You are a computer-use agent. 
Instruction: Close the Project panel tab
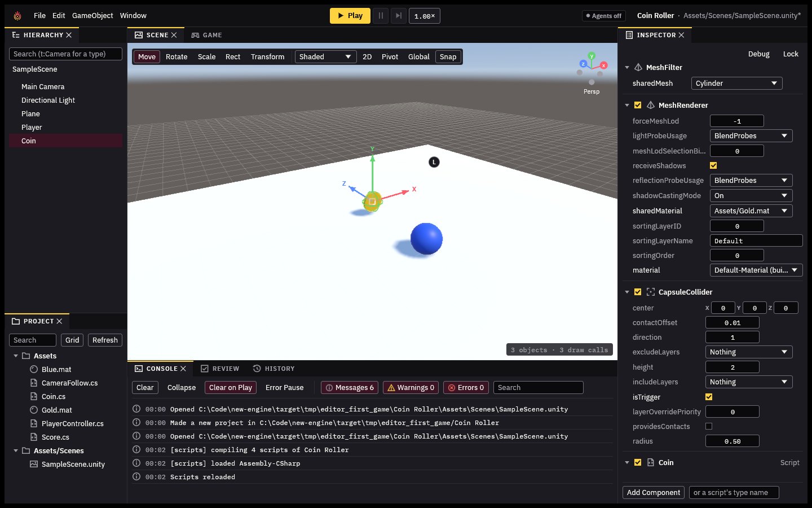59,321
